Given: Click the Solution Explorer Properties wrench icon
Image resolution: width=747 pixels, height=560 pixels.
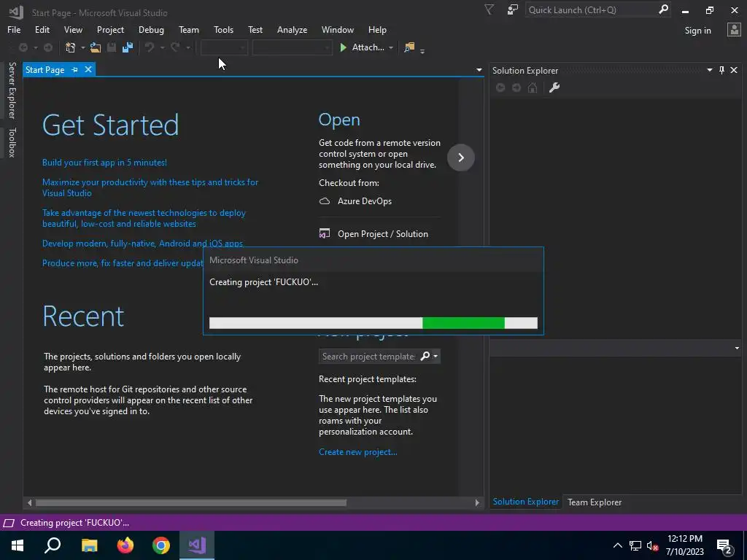Looking at the screenshot, I should [554, 87].
